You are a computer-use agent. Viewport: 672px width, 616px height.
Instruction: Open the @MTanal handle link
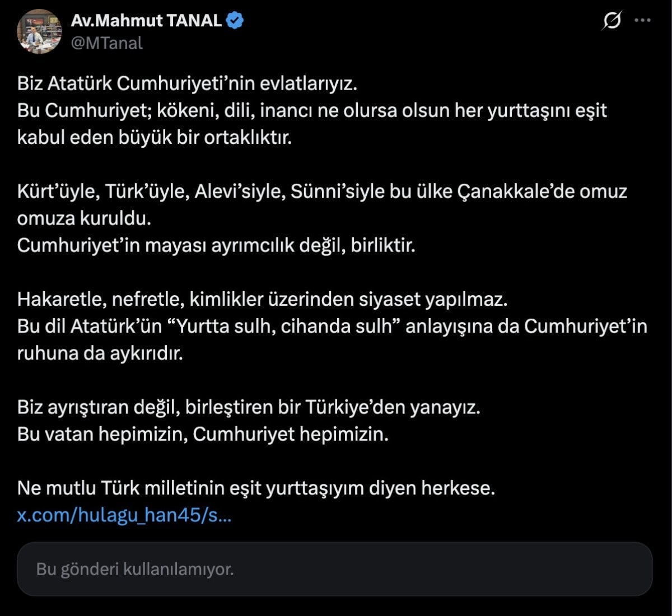[x=106, y=43]
